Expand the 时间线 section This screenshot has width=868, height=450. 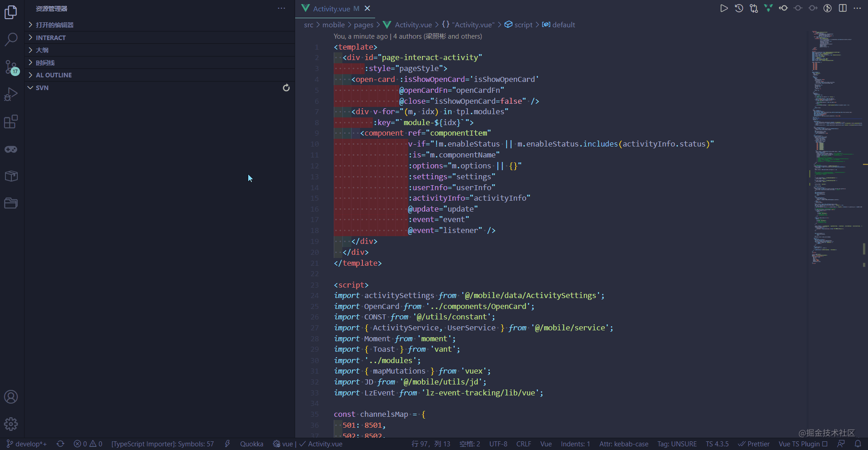tap(160, 62)
